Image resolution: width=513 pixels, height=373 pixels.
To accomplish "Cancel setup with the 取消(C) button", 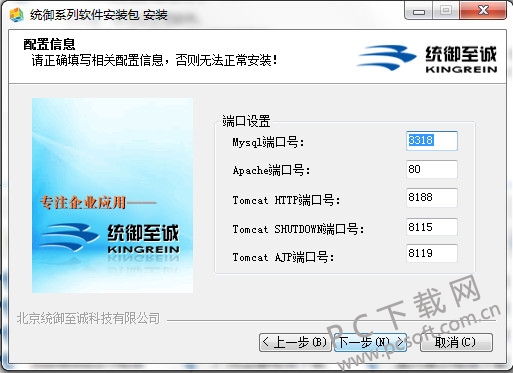I will (456, 342).
